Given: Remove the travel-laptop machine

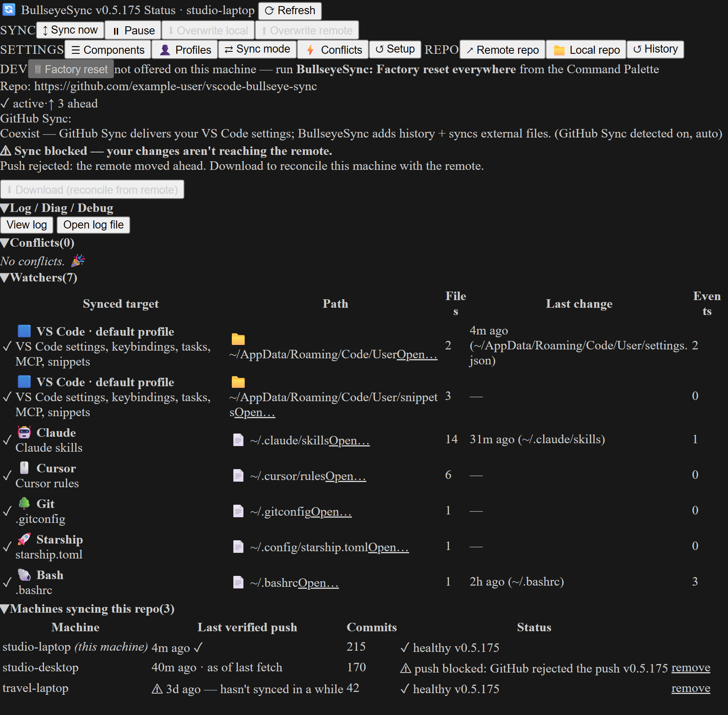Looking at the screenshot, I should pyautogui.click(x=691, y=688).
